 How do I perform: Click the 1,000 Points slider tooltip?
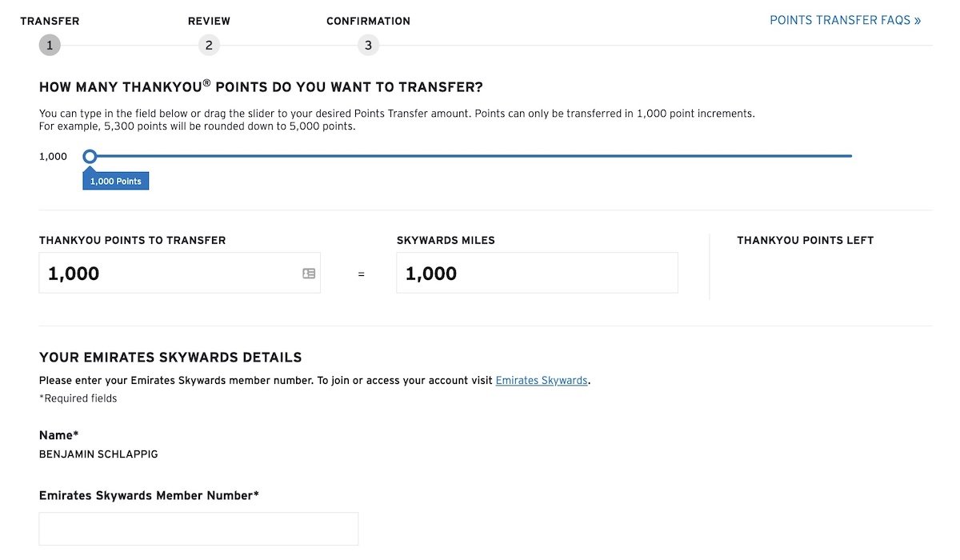(x=116, y=181)
